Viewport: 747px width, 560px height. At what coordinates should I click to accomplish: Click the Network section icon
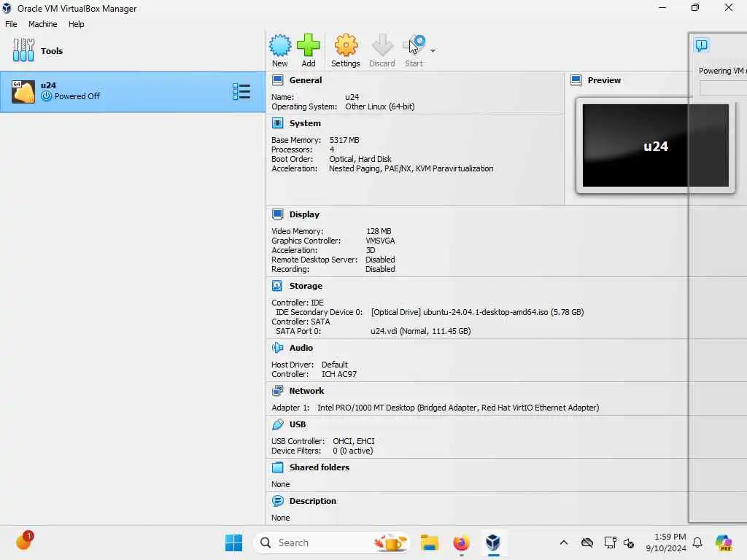coord(278,391)
